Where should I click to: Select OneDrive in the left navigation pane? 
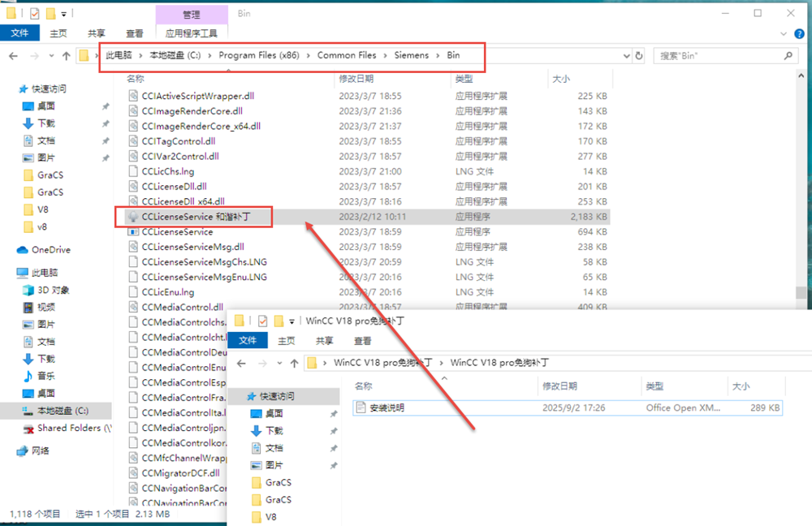(50, 250)
